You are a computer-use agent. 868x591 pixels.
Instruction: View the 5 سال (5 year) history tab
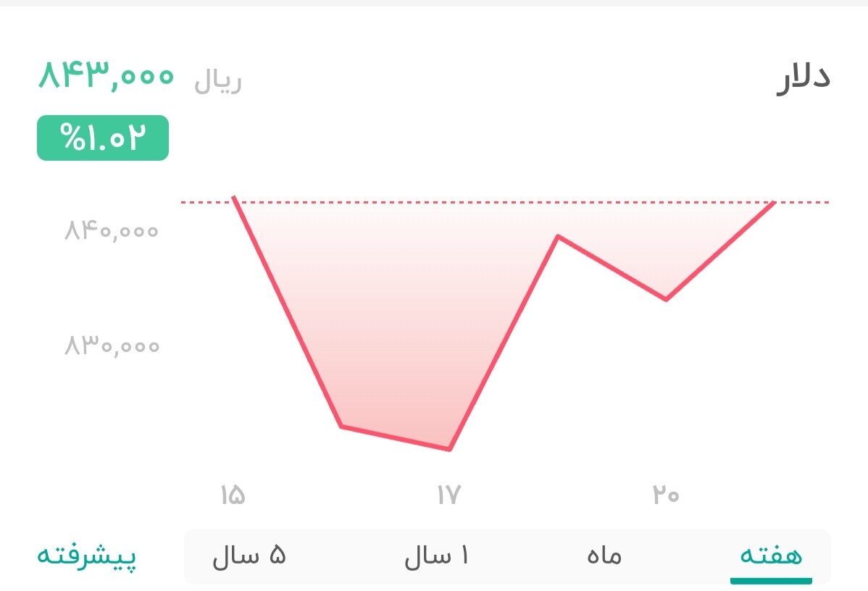click(250, 555)
